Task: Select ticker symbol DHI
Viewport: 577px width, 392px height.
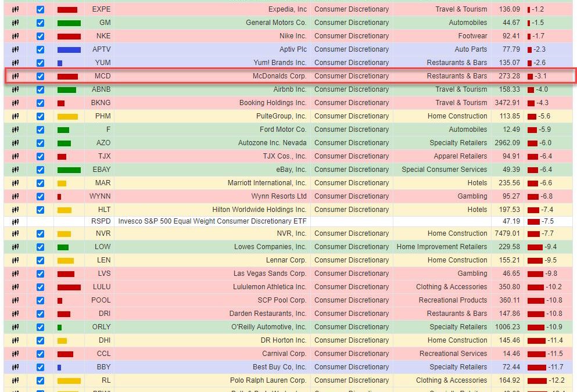Action: [x=105, y=340]
